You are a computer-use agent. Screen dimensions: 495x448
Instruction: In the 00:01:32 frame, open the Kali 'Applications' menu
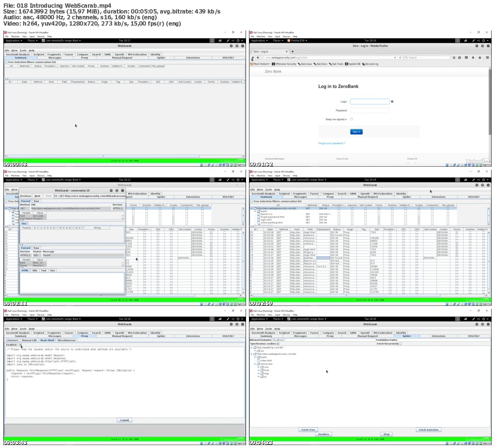coord(259,41)
